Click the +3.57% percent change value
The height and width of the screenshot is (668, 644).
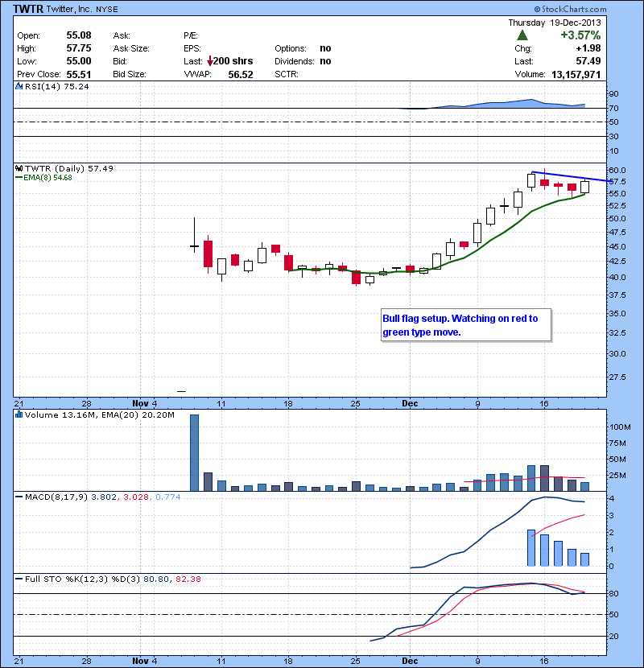[x=580, y=35]
